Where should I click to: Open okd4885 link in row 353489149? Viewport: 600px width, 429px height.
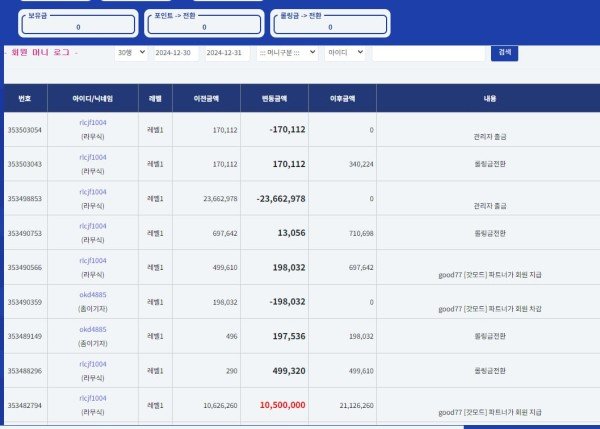92,329
